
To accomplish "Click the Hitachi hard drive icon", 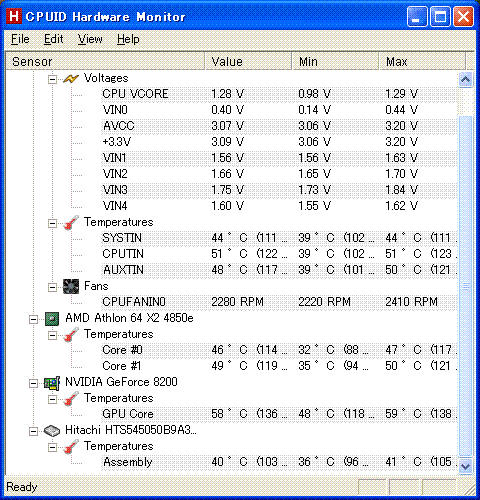I will [52, 431].
